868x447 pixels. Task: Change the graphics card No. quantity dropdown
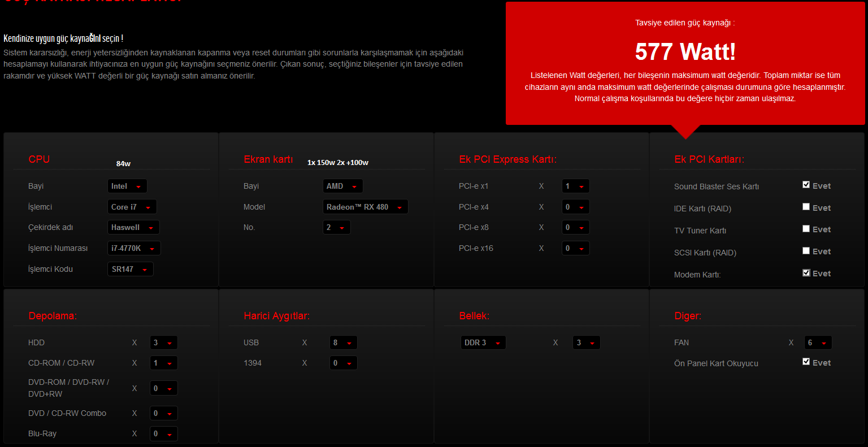336,227
